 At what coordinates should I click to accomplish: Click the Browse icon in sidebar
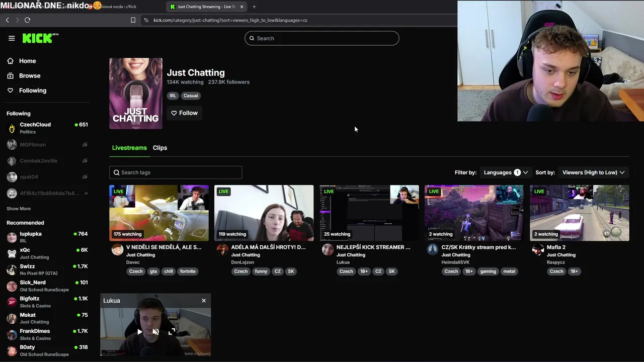pyautogui.click(x=10, y=75)
